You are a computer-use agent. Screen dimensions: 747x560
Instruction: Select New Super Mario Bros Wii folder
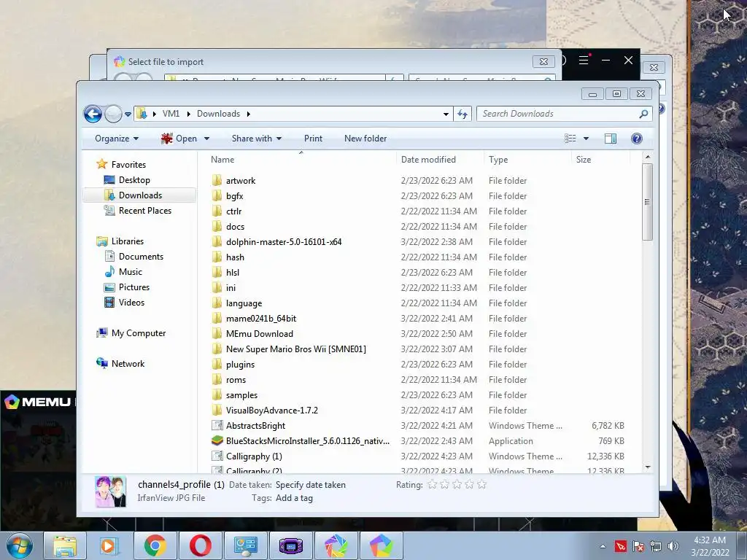295,349
